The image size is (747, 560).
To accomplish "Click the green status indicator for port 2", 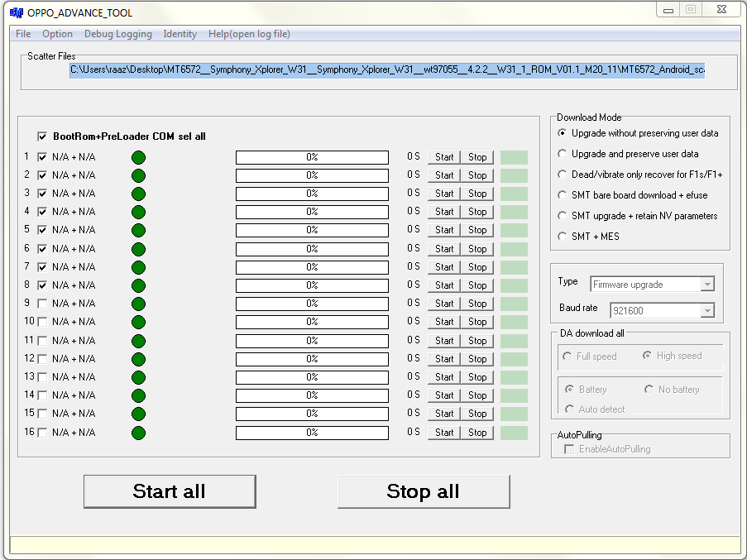I will (x=138, y=175).
